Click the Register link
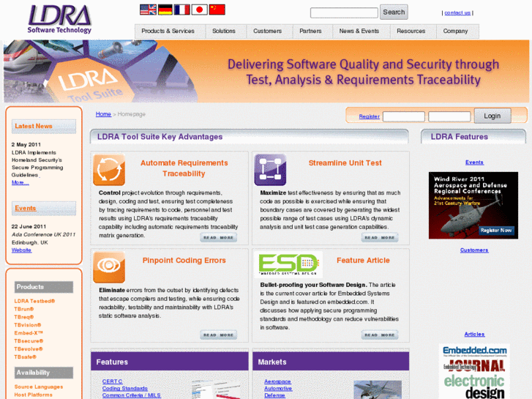This screenshot has height=399, width=532. pyautogui.click(x=369, y=116)
